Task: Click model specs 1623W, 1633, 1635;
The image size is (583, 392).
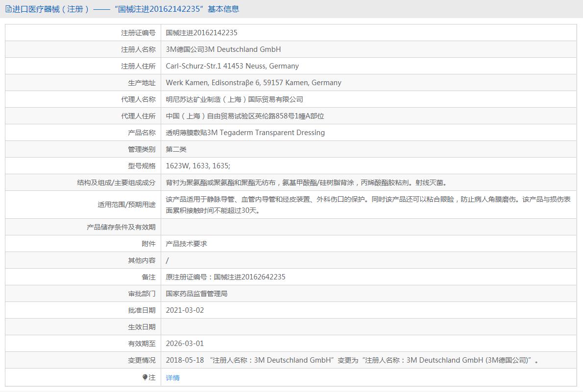Action: pyautogui.click(x=198, y=166)
